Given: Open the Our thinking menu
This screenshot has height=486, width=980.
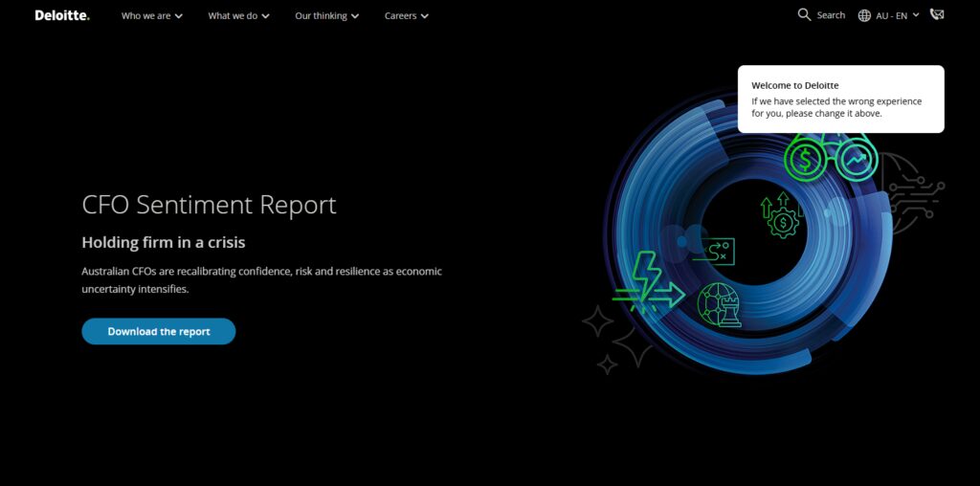Looking at the screenshot, I should pyautogui.click(x=321, y=15).
